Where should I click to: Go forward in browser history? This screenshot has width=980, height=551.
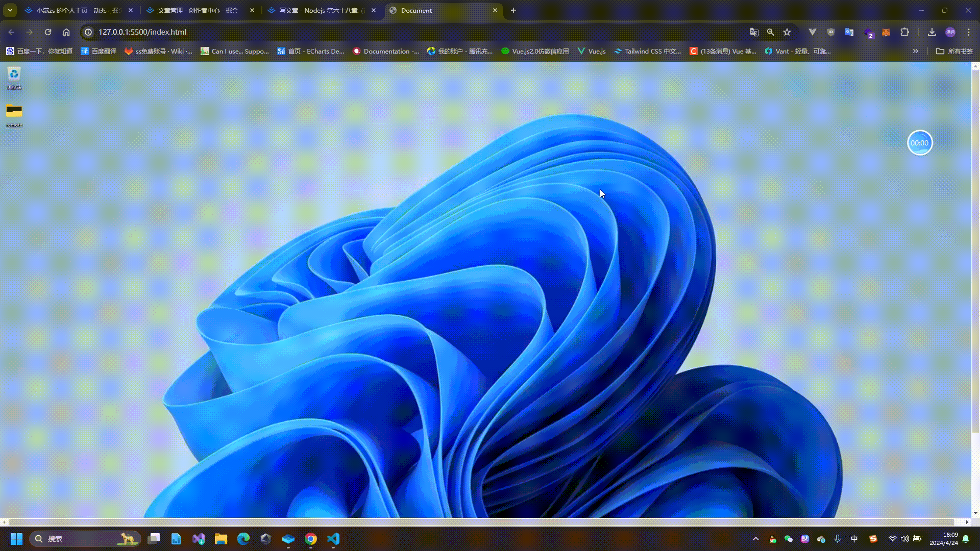tap(30, 32)
